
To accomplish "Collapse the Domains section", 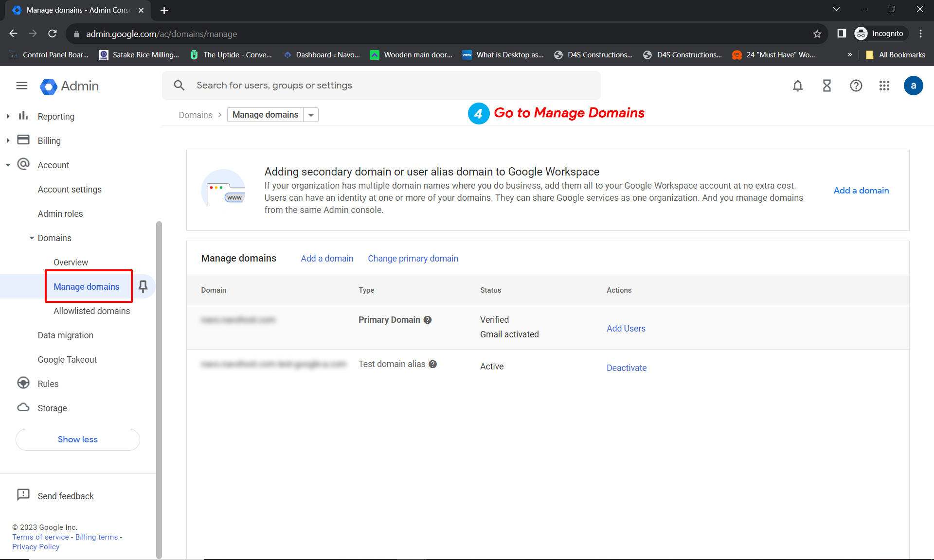I will click(x=31, y=238).
